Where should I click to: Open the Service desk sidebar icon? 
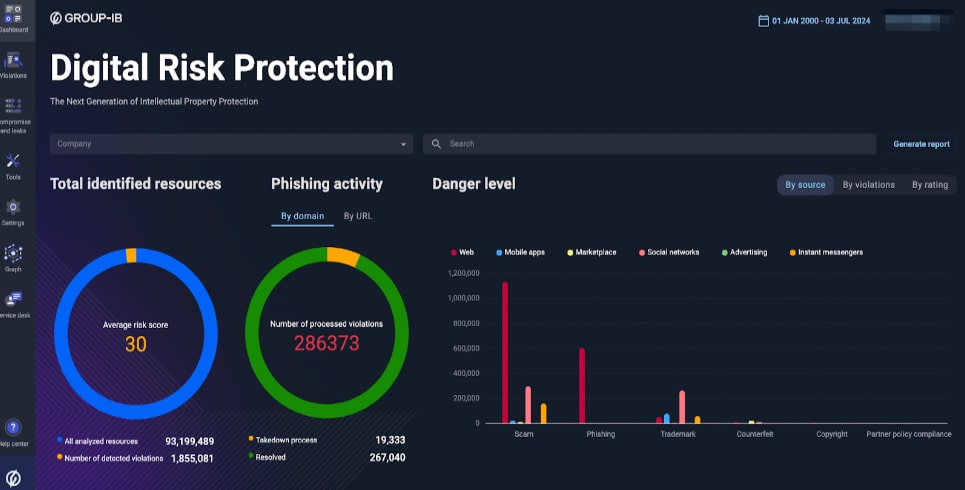pos(13,299)
